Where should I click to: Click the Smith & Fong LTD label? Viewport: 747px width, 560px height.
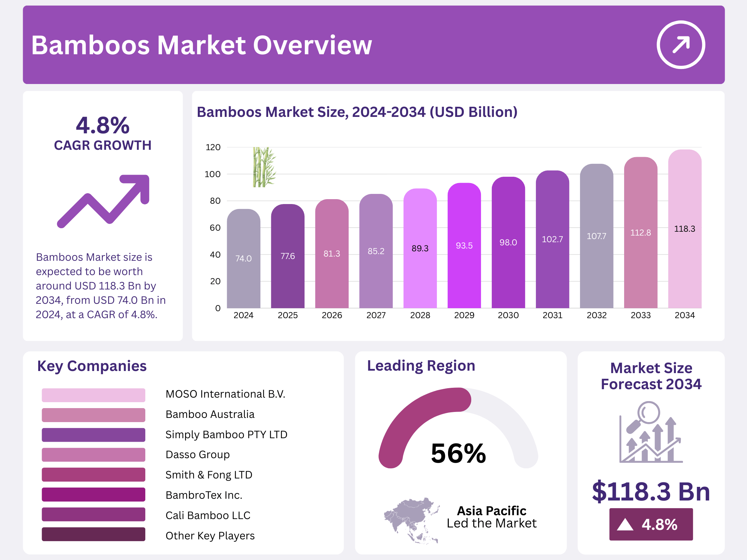click(209, 475)
